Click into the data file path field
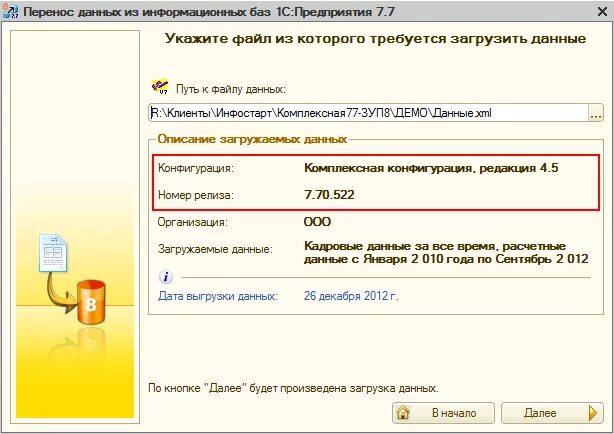Image resolution: width=614 pixels, height=434 pixels. (x=368, y=113)
